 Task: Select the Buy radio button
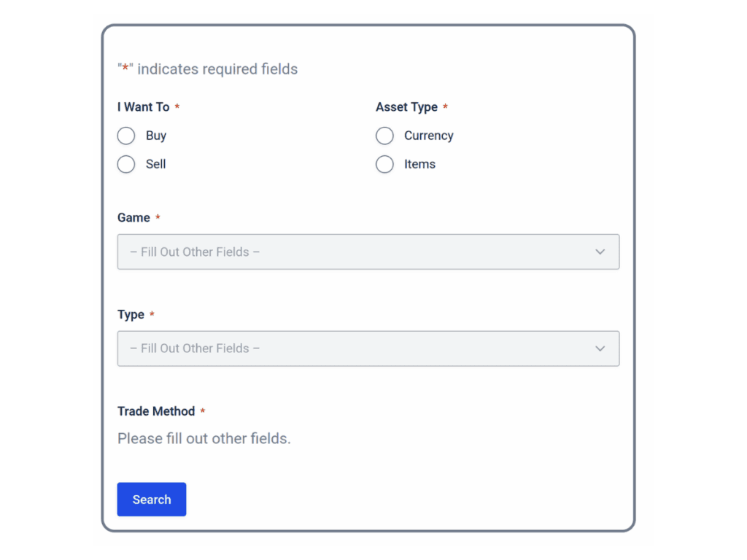pyautogui.click(x=126, y=136)
